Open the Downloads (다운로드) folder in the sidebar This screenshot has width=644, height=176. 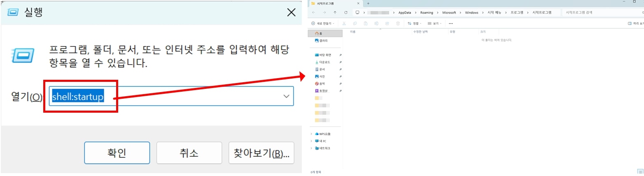click(324, 62)
